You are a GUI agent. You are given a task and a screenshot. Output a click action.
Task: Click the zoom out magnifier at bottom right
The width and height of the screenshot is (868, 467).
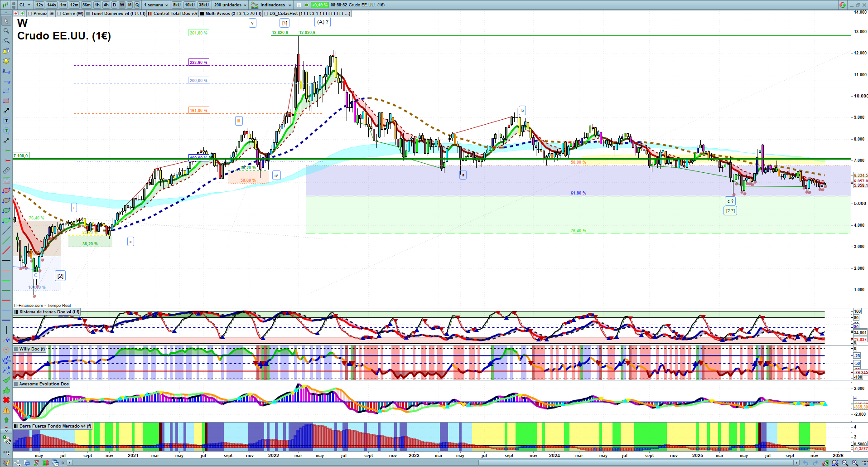845,463
